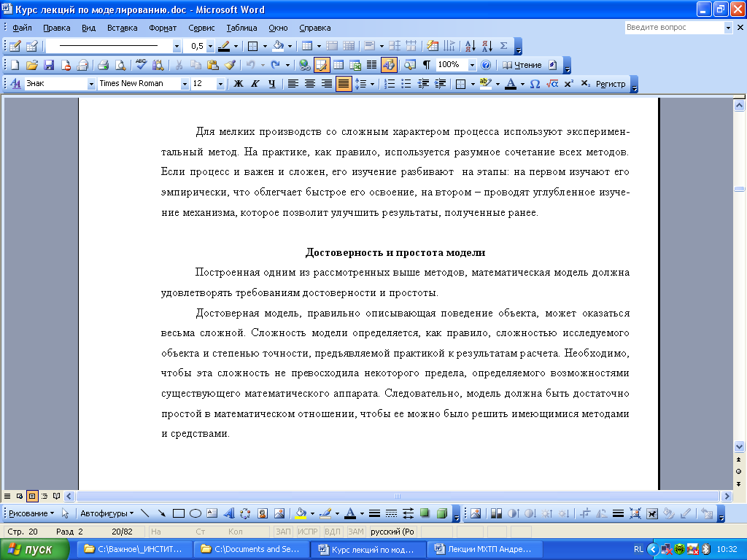Expand the Автофигуры menu
747x560 pixels.
107,513
